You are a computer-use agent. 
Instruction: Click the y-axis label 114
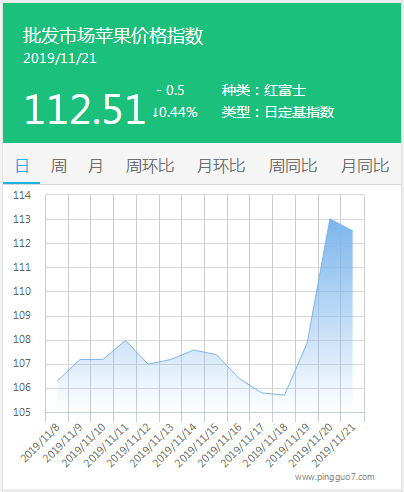22,195
